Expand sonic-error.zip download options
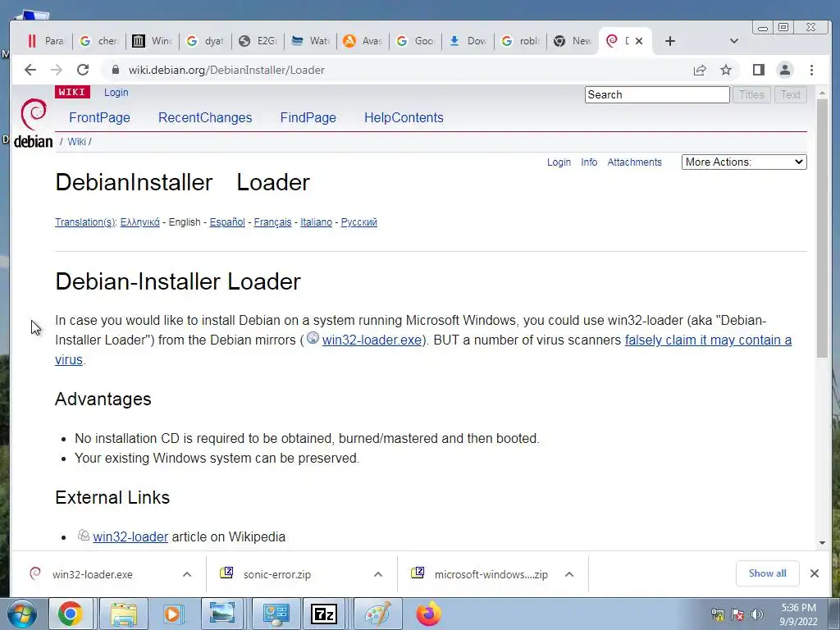 [377, 574]
